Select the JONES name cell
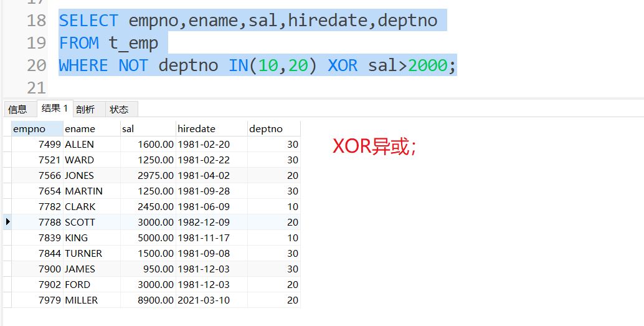The height and width of the screenshot is (326, 644). coord(92,176)
